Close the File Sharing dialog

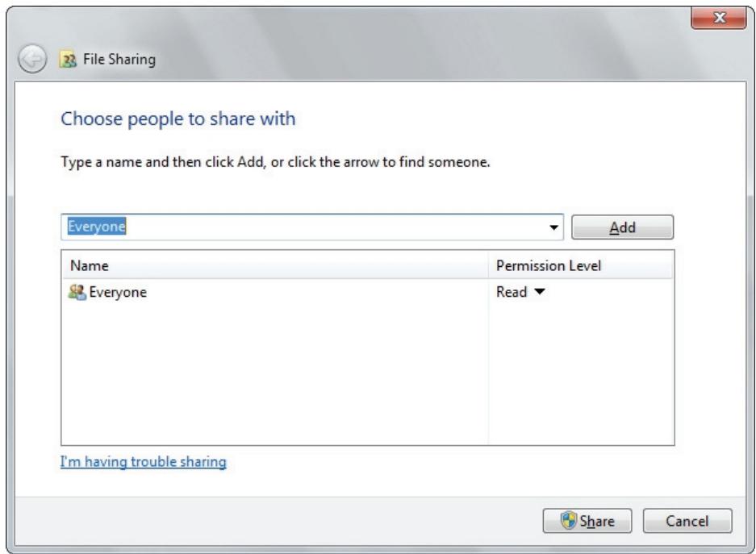point(719,19)
